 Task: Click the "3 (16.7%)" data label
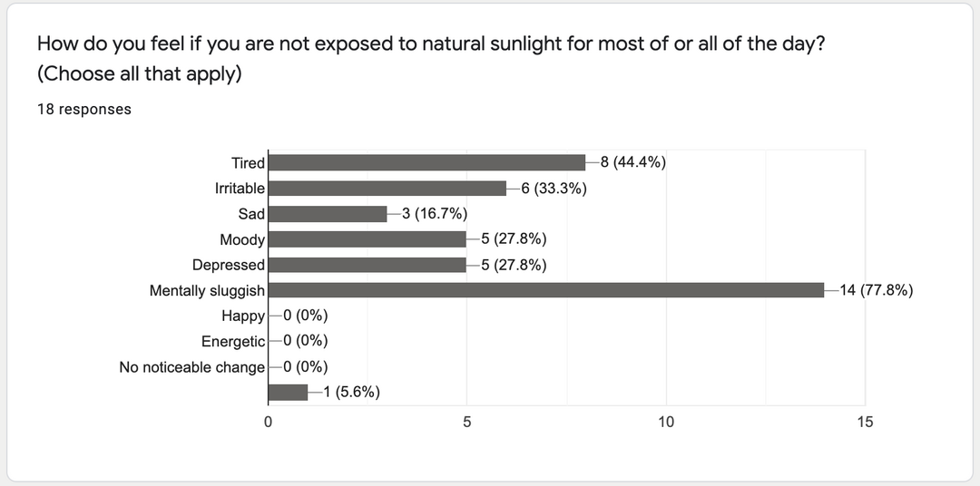click(x=434, y=214)
